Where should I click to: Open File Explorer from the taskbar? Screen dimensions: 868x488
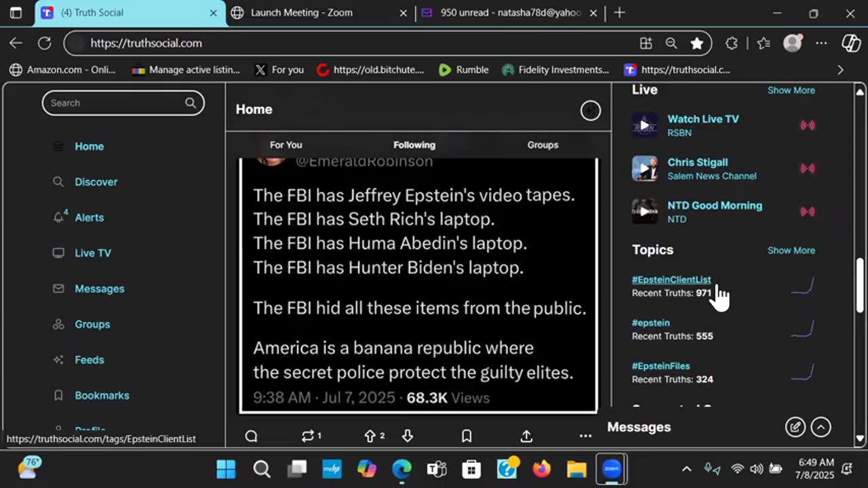coord(576,469)
